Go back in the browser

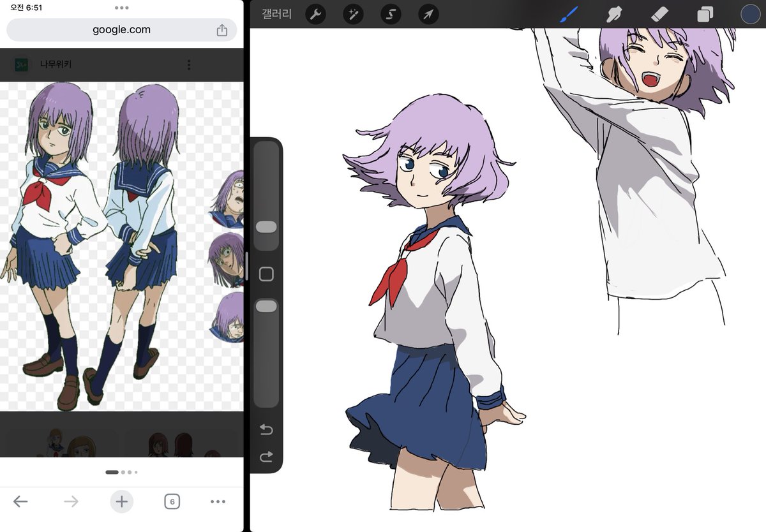[20, 501]
